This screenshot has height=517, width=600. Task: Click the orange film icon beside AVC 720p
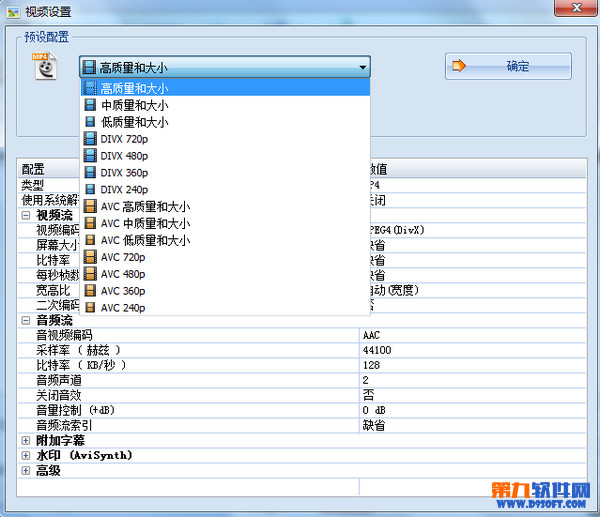(x=90, y=257)
